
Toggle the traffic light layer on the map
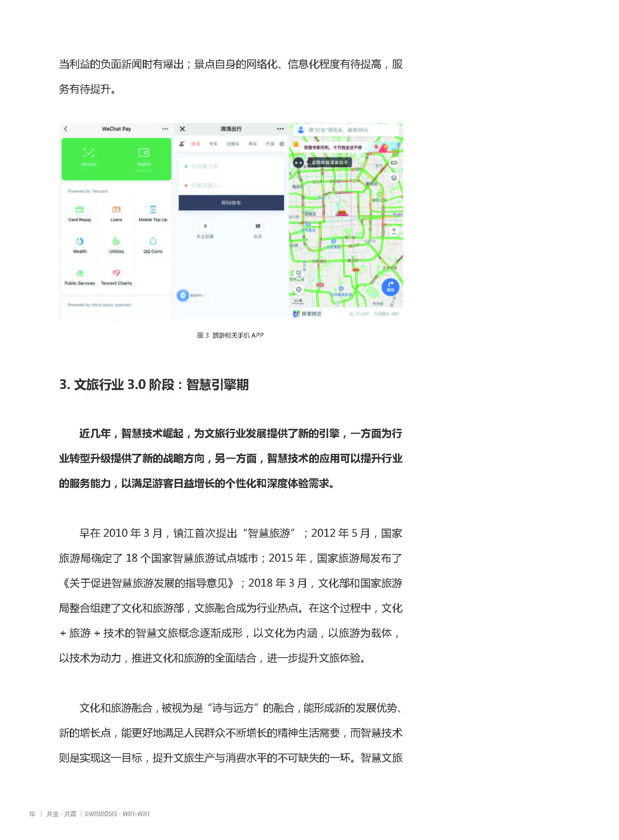coord(393,163)
